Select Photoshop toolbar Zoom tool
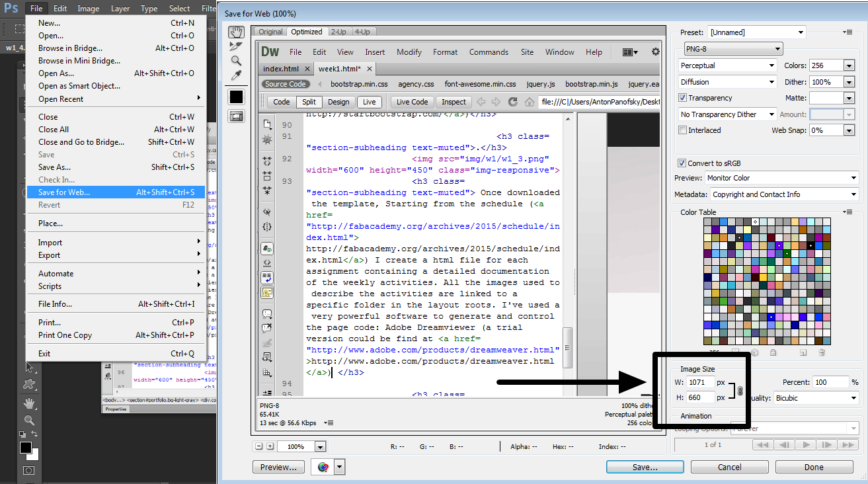868x484 pixels. click(x=29, y=420)
